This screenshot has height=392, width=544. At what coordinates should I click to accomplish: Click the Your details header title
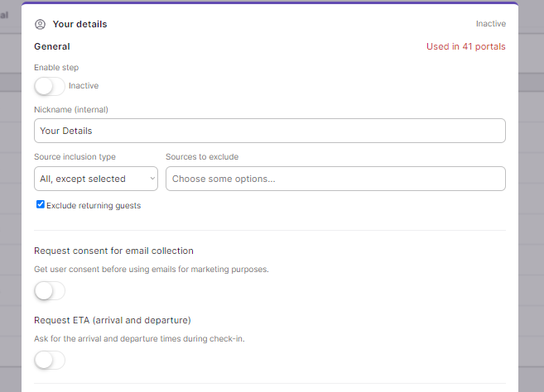tap(79, 24)
